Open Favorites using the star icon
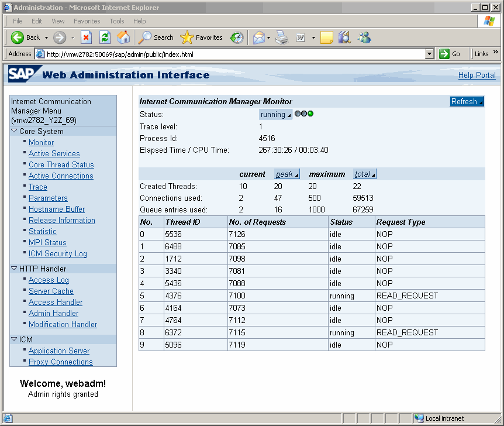 tap(187, 37)
